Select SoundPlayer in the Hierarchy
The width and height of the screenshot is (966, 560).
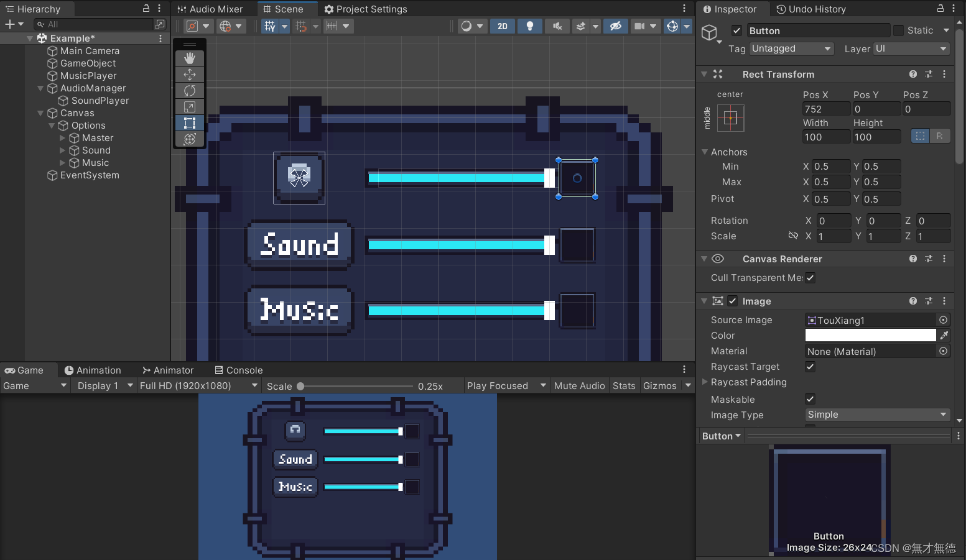click(100, 101)
